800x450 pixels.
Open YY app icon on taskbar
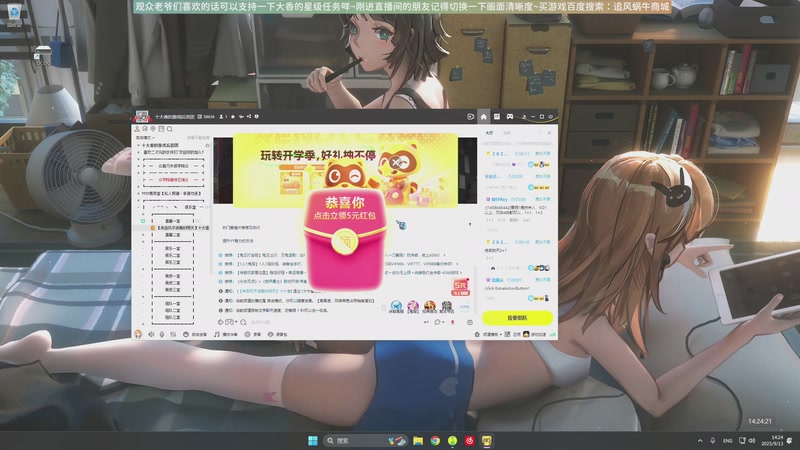[x=487, y=440]
